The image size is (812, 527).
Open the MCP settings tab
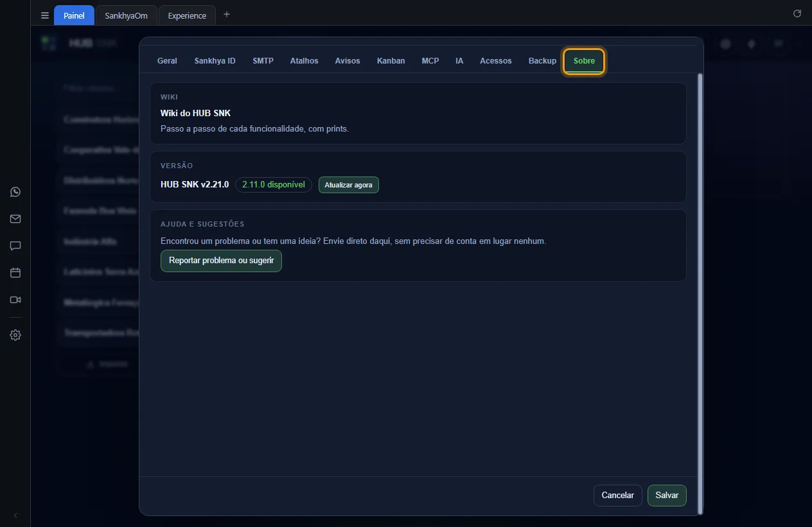430,61
